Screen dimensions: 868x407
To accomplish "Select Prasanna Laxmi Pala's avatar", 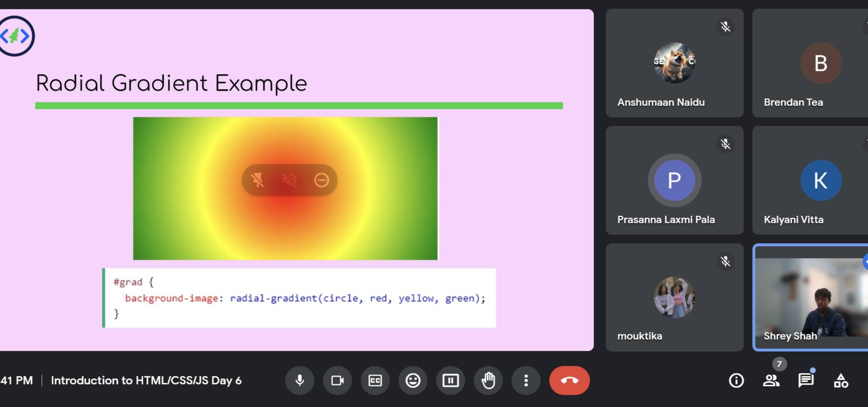I will click(x=674, y=180).
